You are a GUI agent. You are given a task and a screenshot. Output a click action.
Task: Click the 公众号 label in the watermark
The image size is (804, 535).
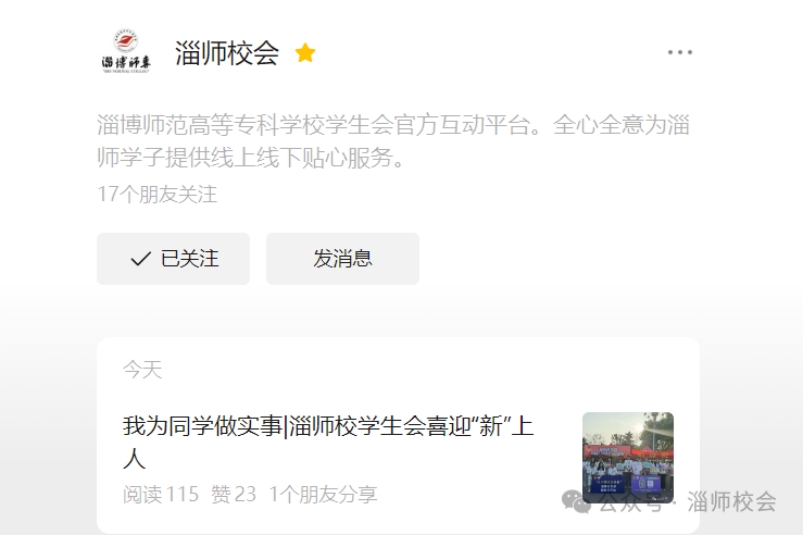click(x=631, y=502)
